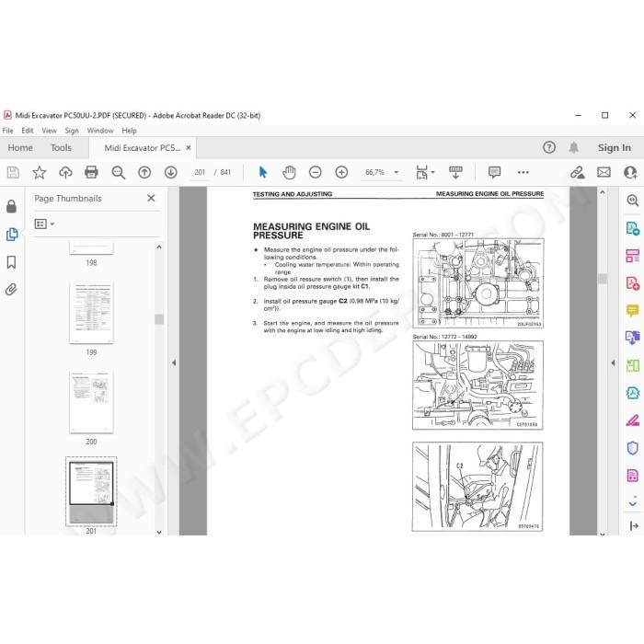
Task: Click the share with others icon
Action: point(630,173)
